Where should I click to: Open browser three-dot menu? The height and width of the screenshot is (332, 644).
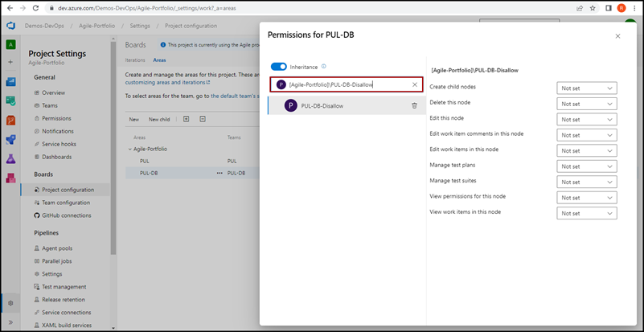pos(634,8)
